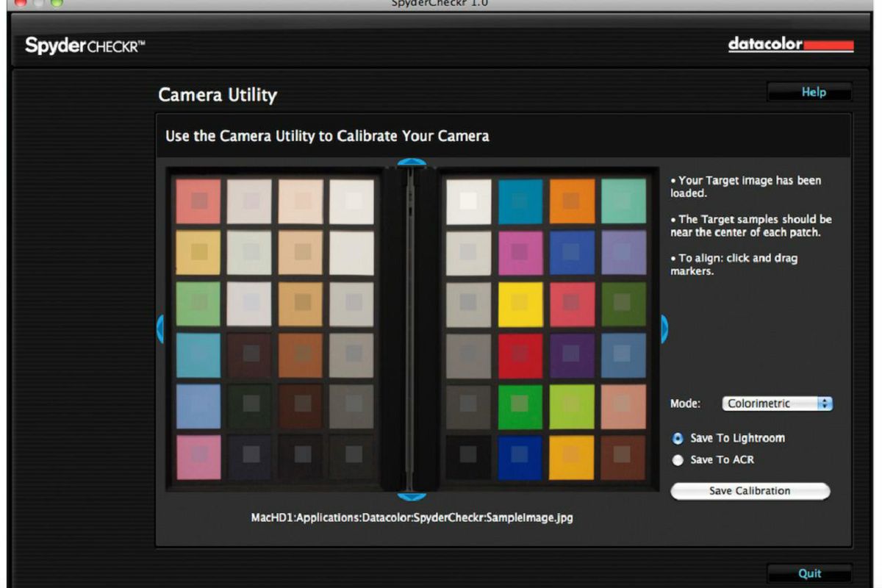882x588 pixels.
Task: Click the Datacolor logo
Action: point(790,45)
